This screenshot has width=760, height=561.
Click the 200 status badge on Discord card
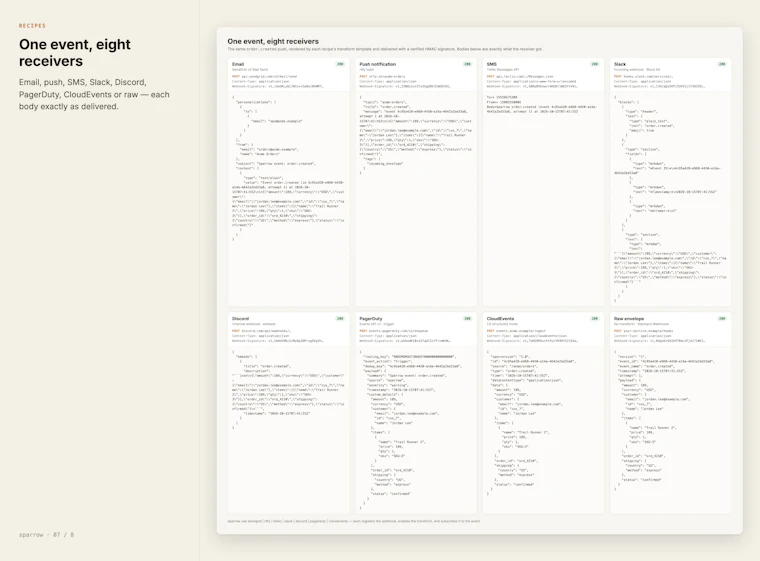coord(340,319)
